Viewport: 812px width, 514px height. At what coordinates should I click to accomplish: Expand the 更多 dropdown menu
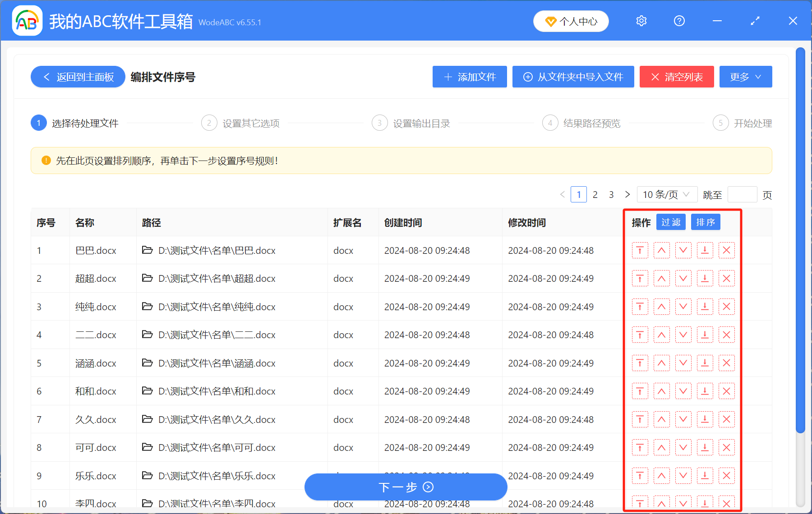coord(745,77)
